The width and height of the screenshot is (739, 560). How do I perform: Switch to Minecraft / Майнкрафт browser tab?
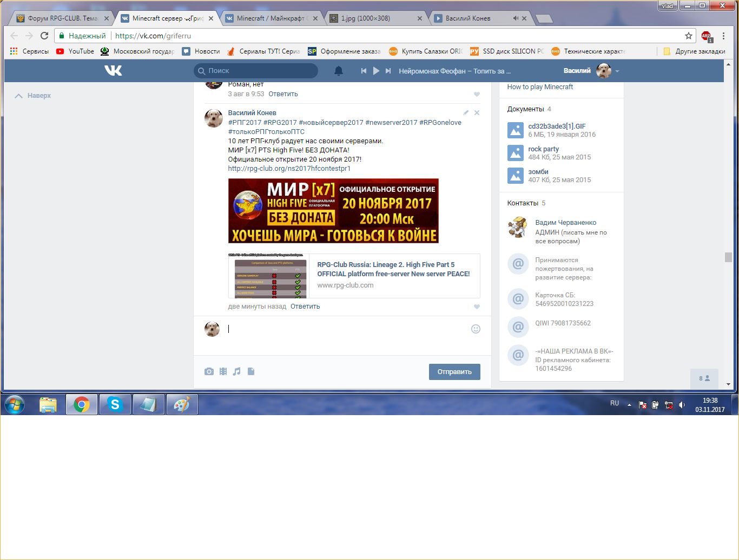272,18
